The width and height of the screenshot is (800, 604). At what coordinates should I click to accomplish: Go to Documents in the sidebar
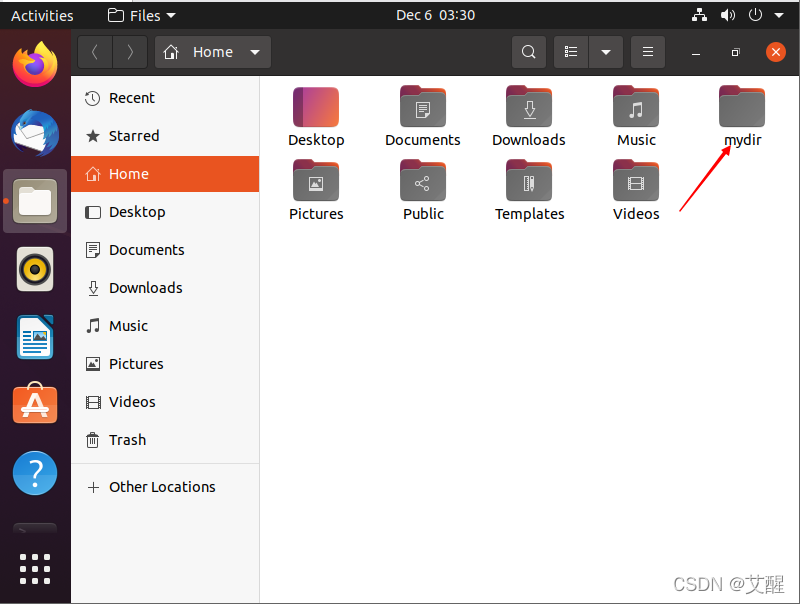pyautogui.click(x=165, y=250)
